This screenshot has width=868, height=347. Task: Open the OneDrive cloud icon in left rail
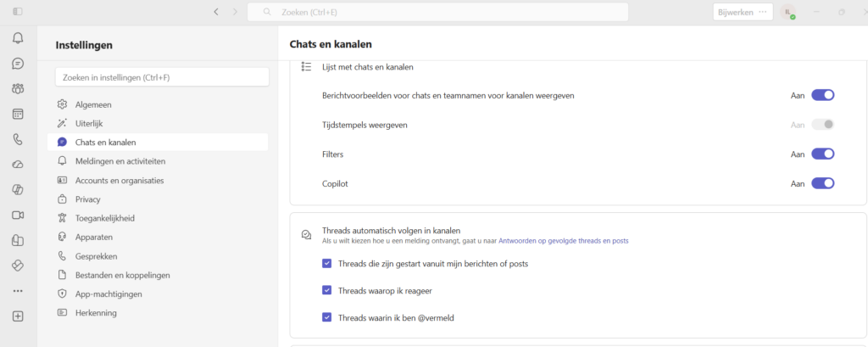pyautogui.click(x=18, y=165)
